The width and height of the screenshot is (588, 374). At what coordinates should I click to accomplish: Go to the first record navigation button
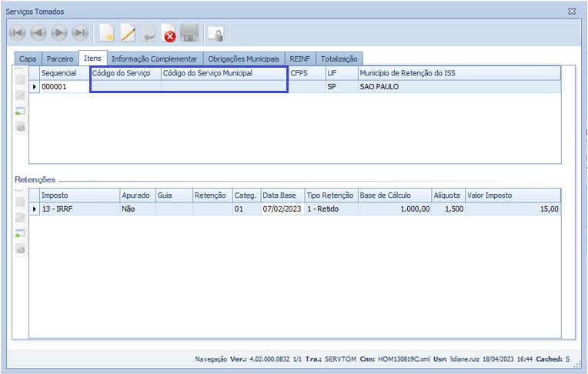tap(17, 33)
